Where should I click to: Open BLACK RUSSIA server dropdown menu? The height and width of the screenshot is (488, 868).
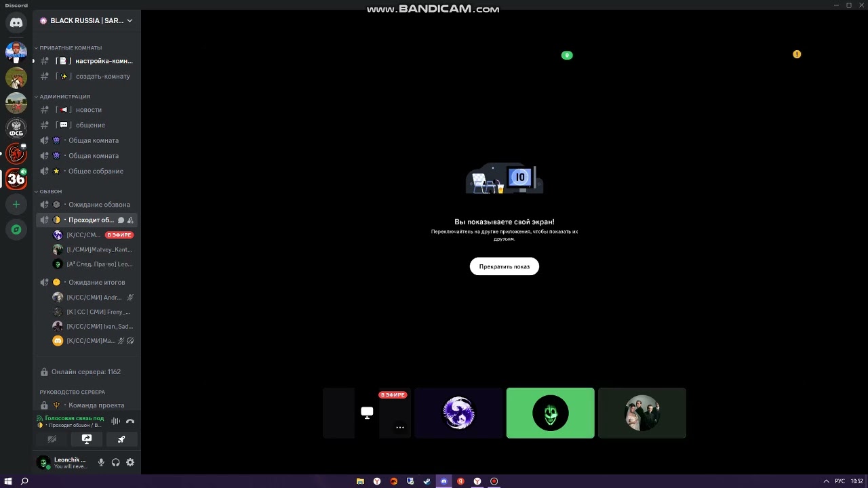click(x=87, y=20)
